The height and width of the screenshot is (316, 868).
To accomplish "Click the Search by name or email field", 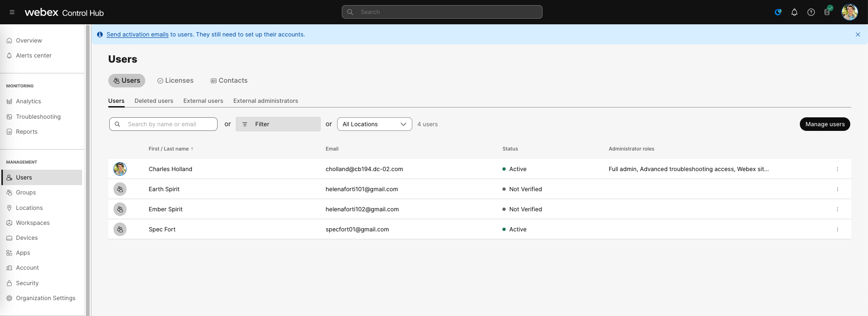I will pyautogui.click(x=168, y=124).
